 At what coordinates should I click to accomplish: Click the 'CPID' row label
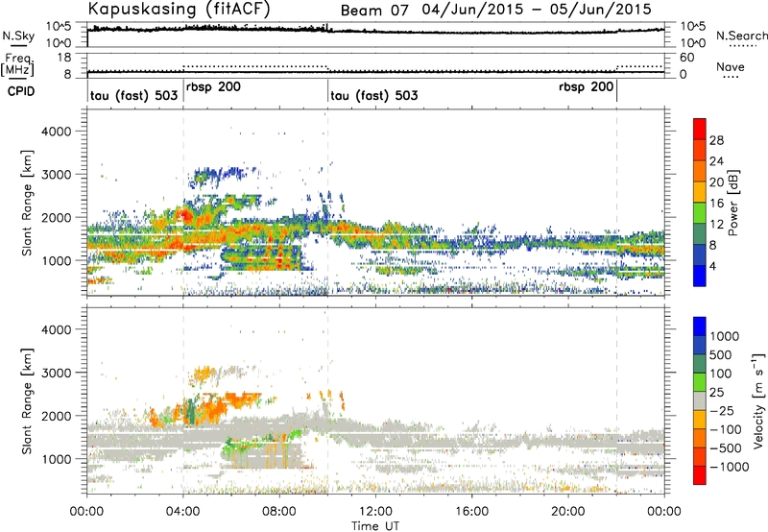pos(21,91)
